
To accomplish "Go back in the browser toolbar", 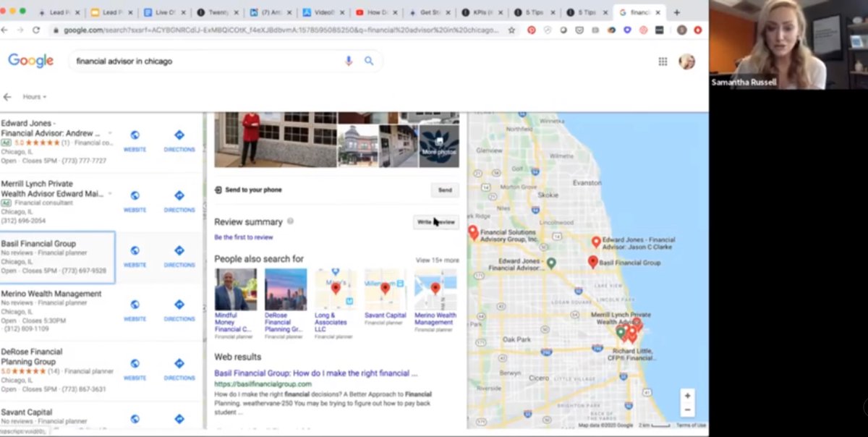I will pyautogui.click(x=5, y=30).
